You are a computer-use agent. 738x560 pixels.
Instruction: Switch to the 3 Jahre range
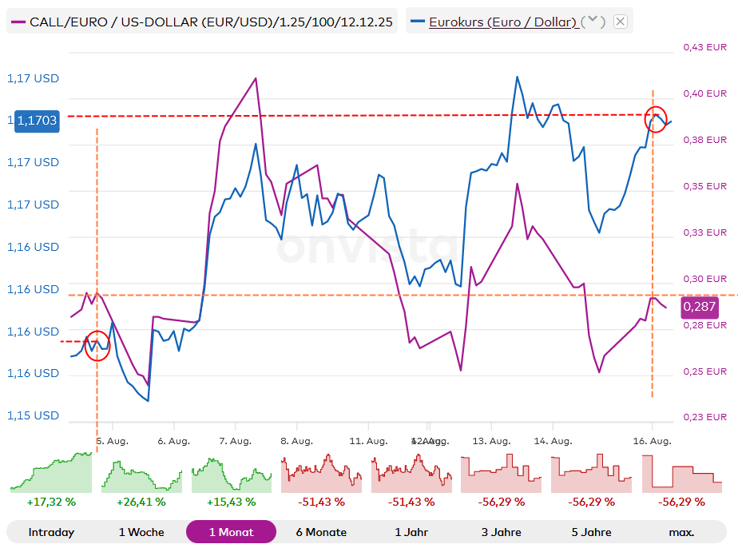[x=501, y=532]
